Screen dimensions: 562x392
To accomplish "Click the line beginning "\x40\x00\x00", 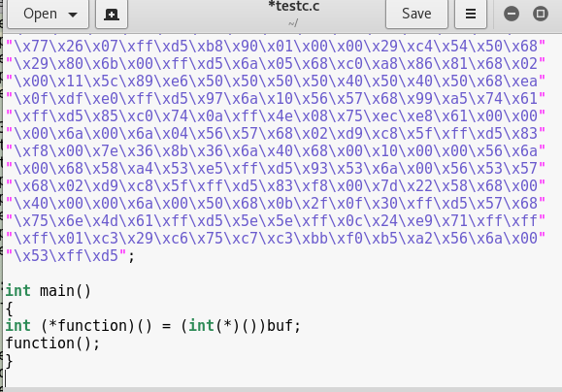I will tap(276, 204).
